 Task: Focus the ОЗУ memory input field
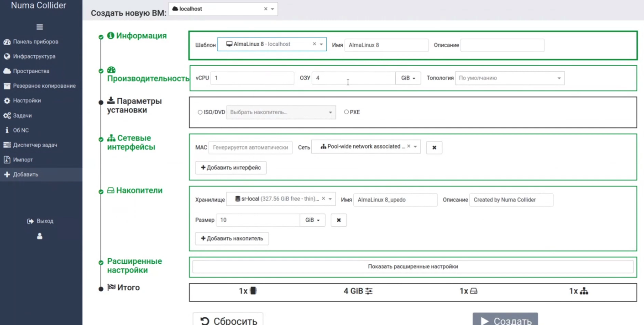(x=354, y=78)
